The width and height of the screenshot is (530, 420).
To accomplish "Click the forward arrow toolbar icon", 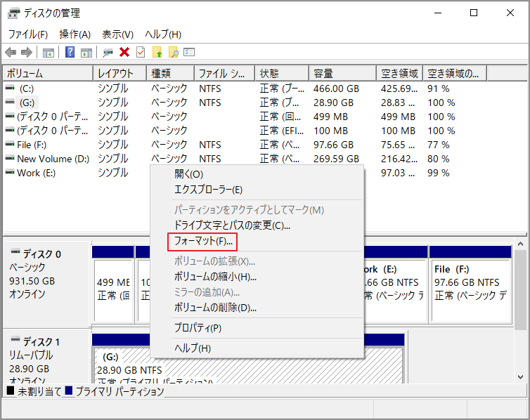I will click(x=26, y=52).
